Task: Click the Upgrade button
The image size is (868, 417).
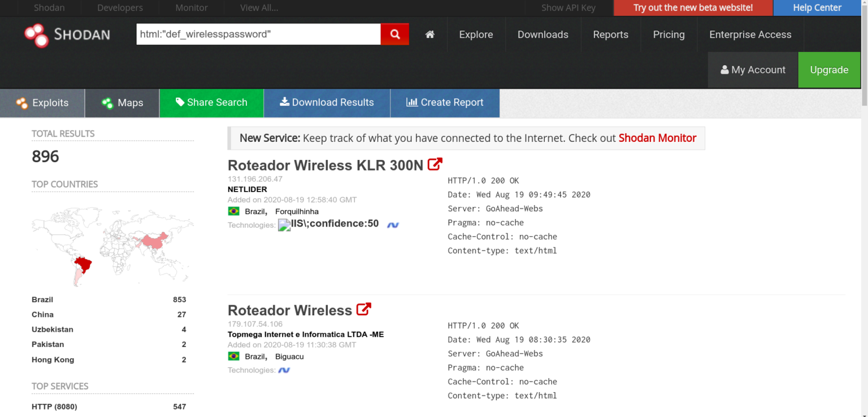Action: pos(829,70)
